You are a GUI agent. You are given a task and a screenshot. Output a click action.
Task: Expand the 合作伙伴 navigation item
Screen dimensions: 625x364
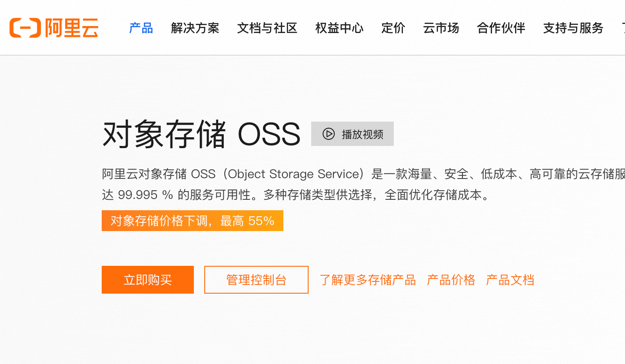tap(501, 28)
